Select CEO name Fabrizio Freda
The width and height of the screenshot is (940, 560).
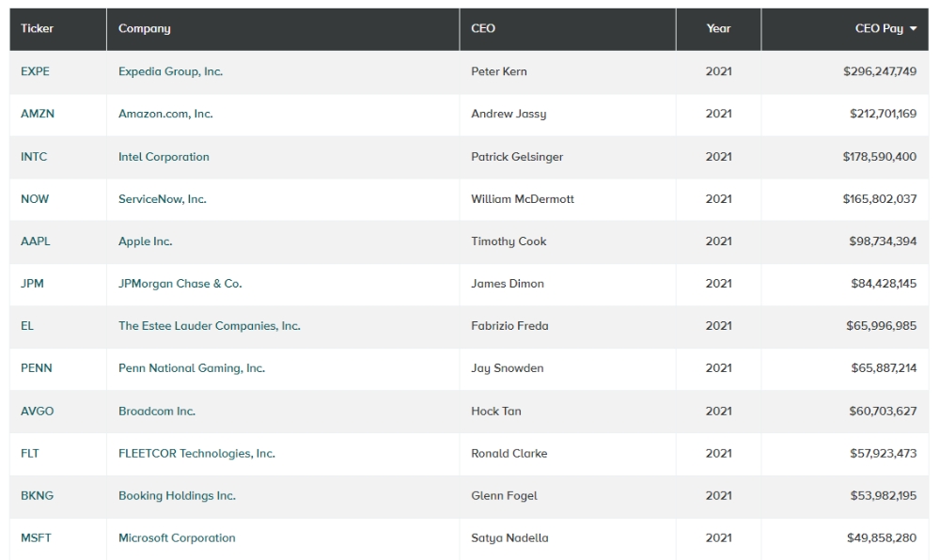(509, 326)
